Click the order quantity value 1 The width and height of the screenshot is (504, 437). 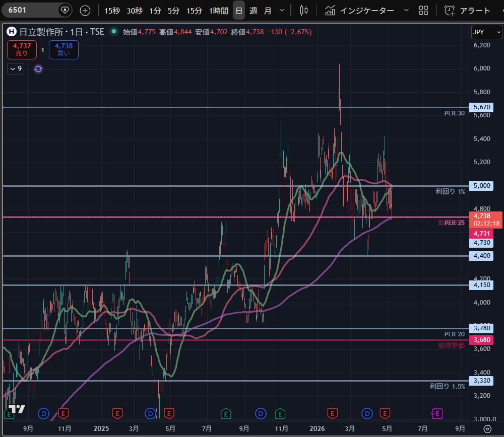click(x=43, y=50)
